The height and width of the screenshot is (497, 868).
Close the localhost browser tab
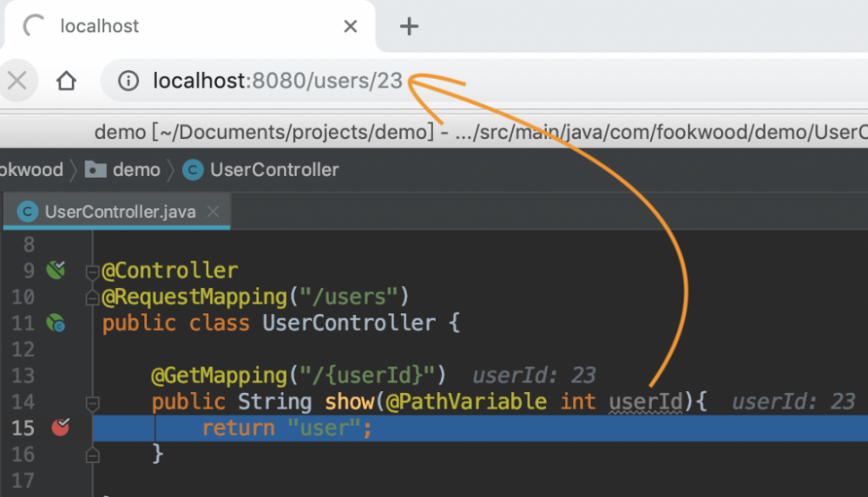point(351,27)
